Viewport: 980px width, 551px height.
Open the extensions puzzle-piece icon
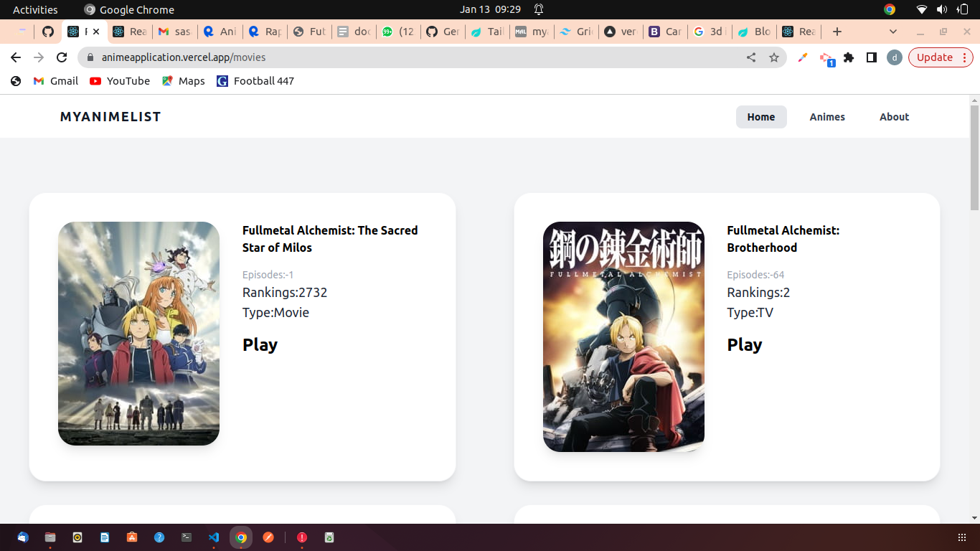tap(849, 57)
